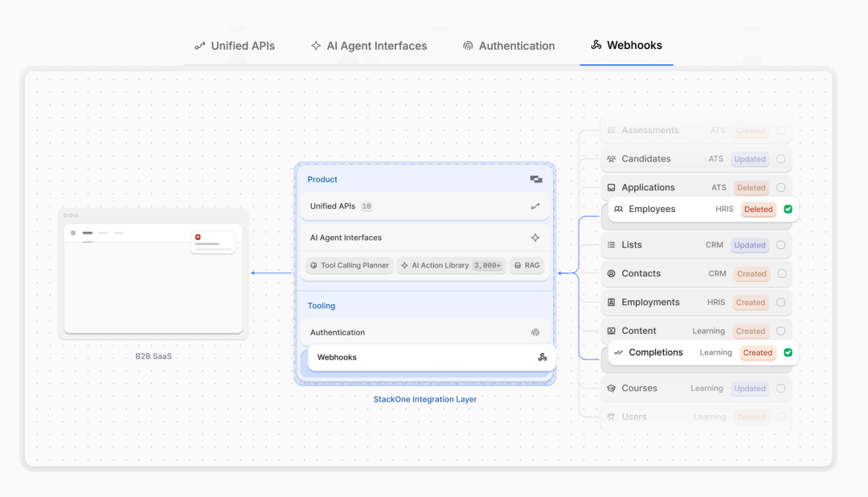This screenshot has height=497, width=868.
Task: Toggle the Employments Created checkbox
Action: pos(780,303)
